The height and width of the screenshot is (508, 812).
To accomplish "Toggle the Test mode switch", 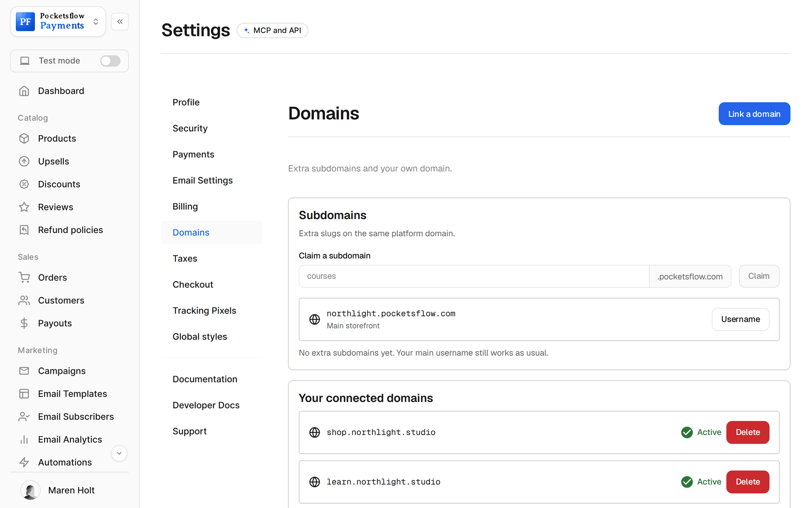I will (x=110, y=61).
